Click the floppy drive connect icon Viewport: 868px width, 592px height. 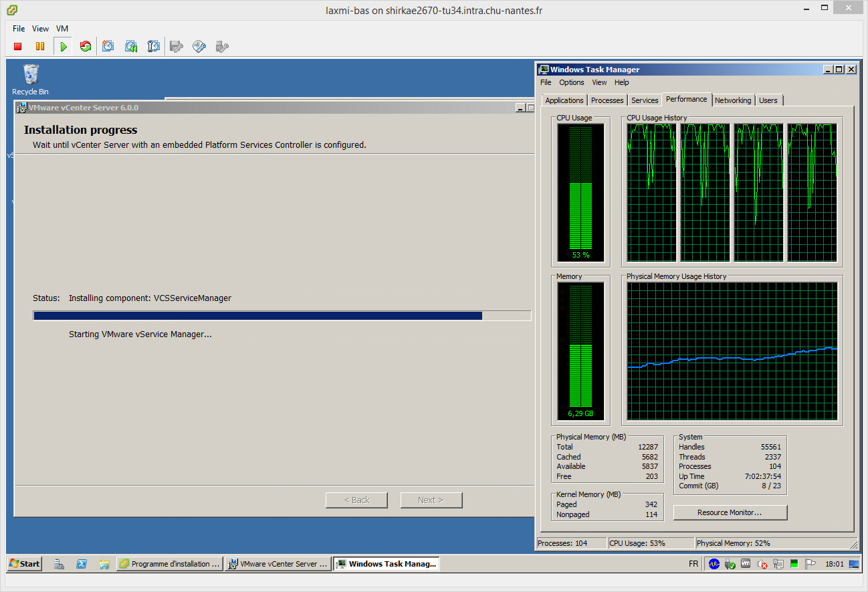coord(177,46)
